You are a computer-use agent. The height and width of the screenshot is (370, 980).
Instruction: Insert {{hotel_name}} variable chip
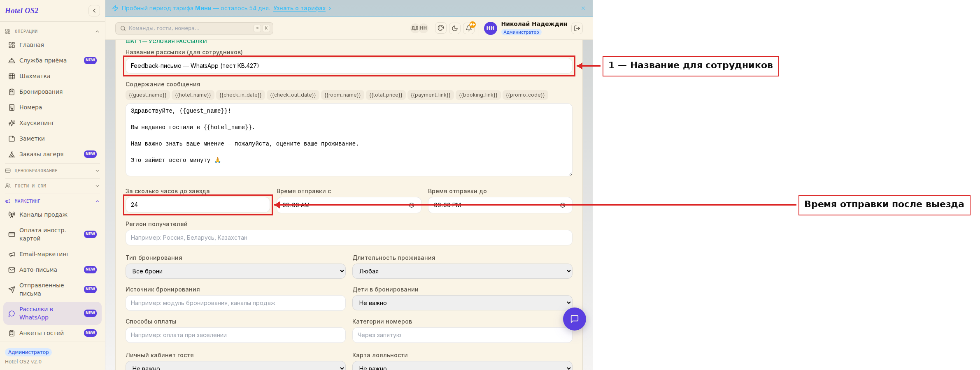(193, 95)
